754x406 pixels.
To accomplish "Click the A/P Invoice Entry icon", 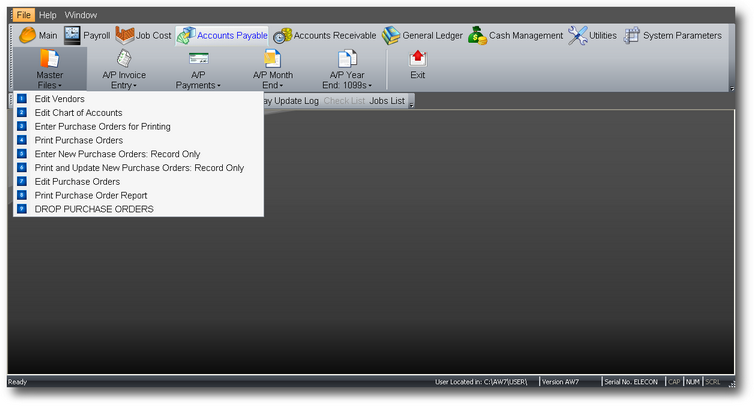I will click(124, 59).
